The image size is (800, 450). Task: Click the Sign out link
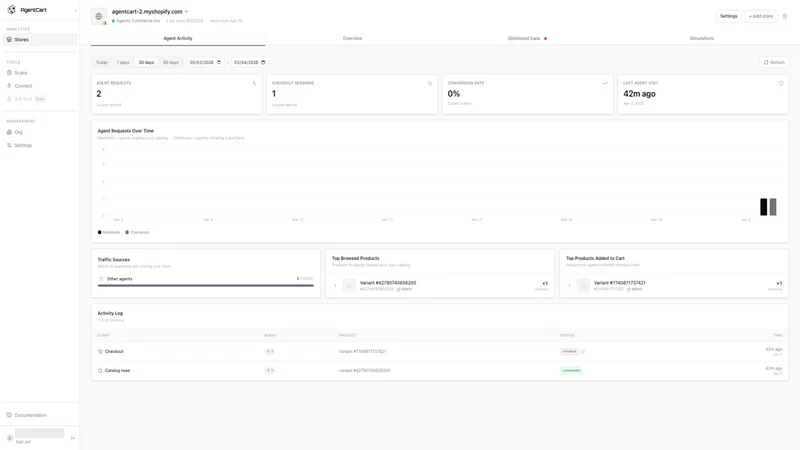[x=23, y=442]
